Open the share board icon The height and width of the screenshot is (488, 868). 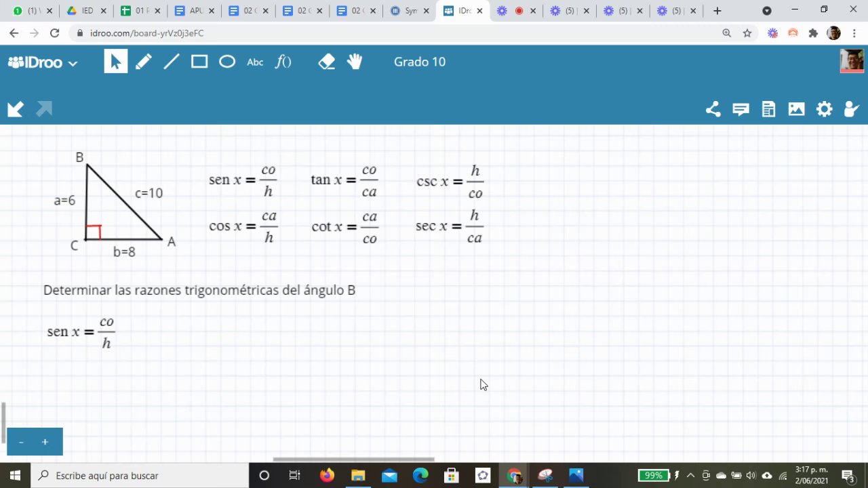tap(713, 109)
